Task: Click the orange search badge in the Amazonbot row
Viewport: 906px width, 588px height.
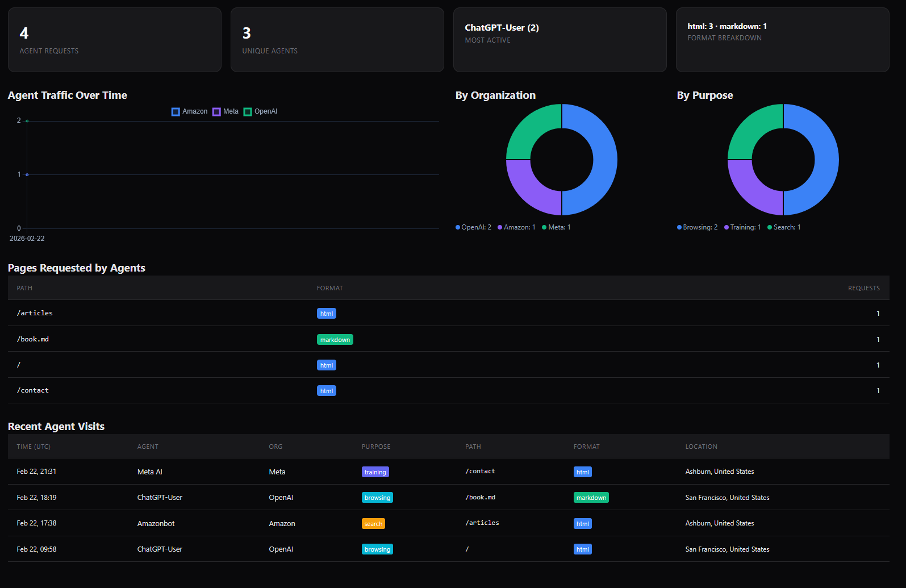Action: (373, 524)
